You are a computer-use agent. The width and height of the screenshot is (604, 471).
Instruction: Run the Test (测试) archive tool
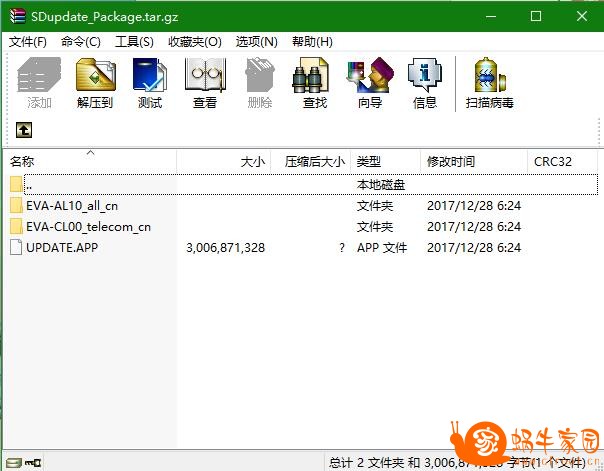coord(150,75)
